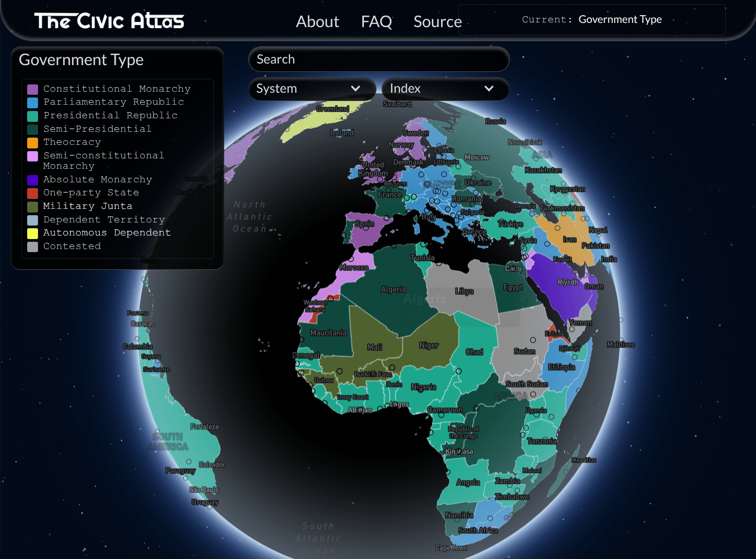Click the Current Government Type indicator

click(x=592, y=20)
